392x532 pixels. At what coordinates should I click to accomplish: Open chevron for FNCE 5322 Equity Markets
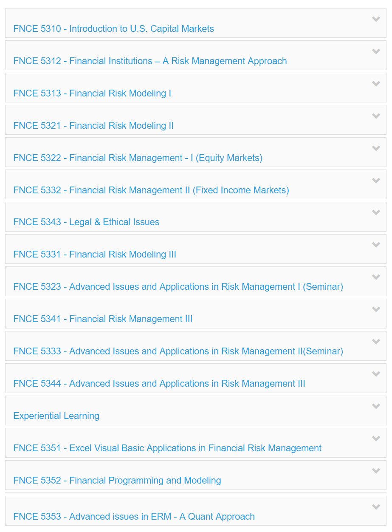coord(376,148)
